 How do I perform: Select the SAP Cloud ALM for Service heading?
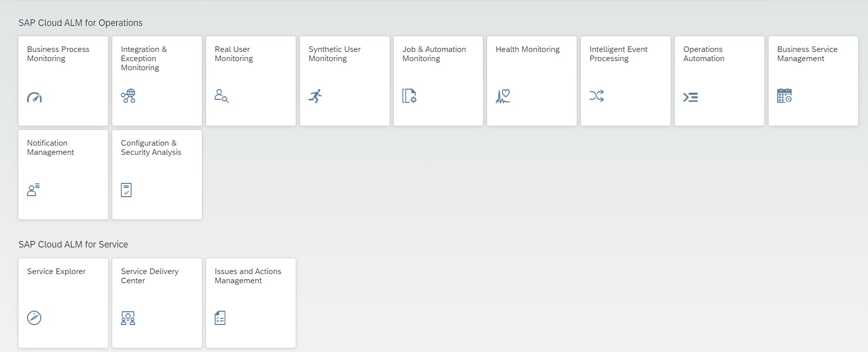pos(73,245)
